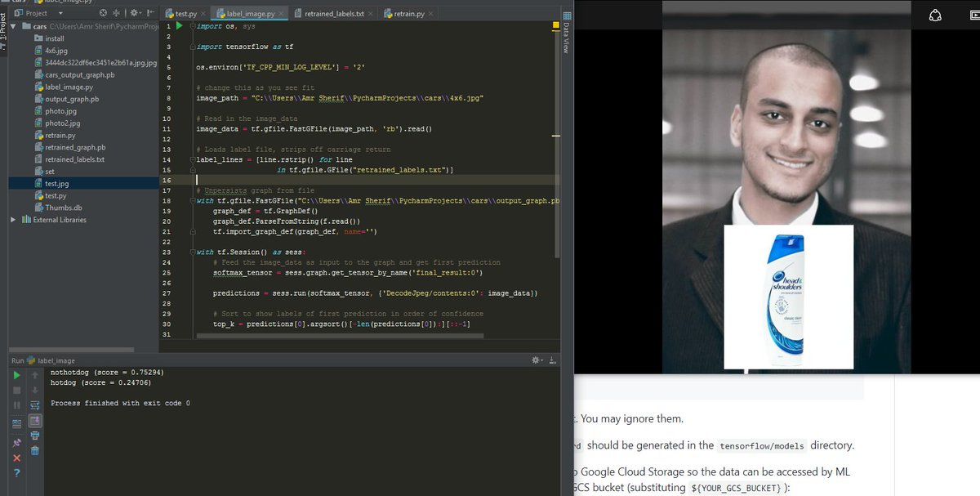980x496 pixels.
Task: Click the pause output icon in Run panel
Action: coord(16,405)
